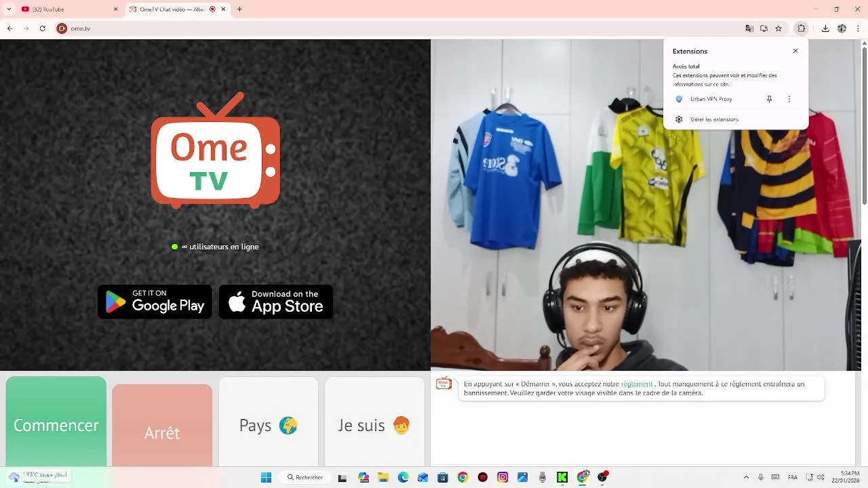Open Microsoft Edge from the taskbar
Image resolution: width=868 pixels, height=488 pixels.
403,477
